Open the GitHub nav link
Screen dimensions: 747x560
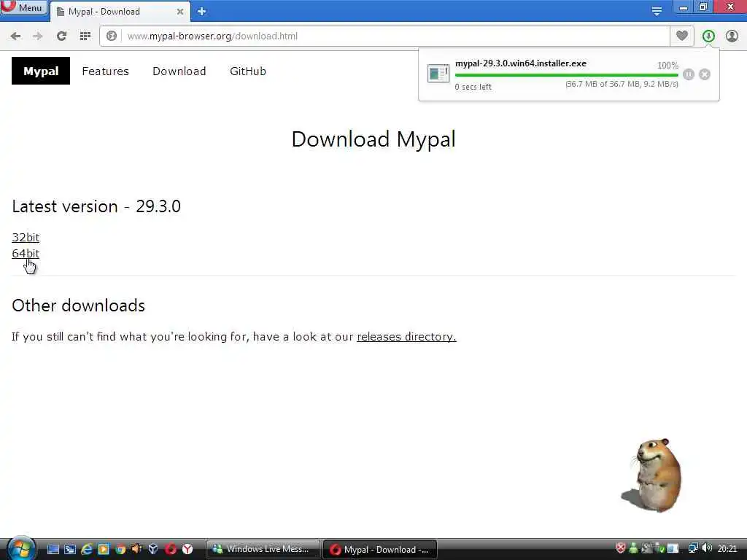coord(248,71)
